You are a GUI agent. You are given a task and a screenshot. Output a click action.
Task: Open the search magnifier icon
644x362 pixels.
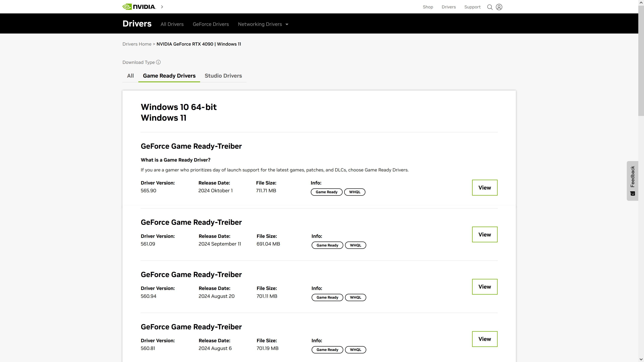[x=490, y=7]
